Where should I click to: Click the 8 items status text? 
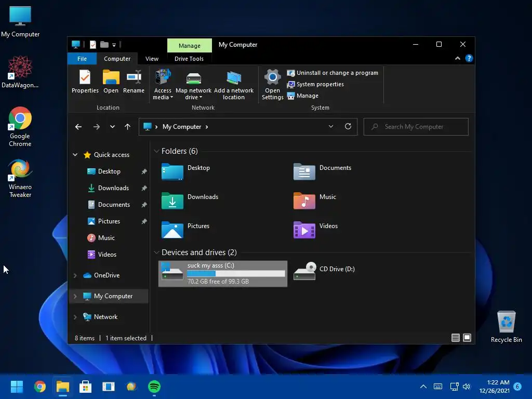85,338
